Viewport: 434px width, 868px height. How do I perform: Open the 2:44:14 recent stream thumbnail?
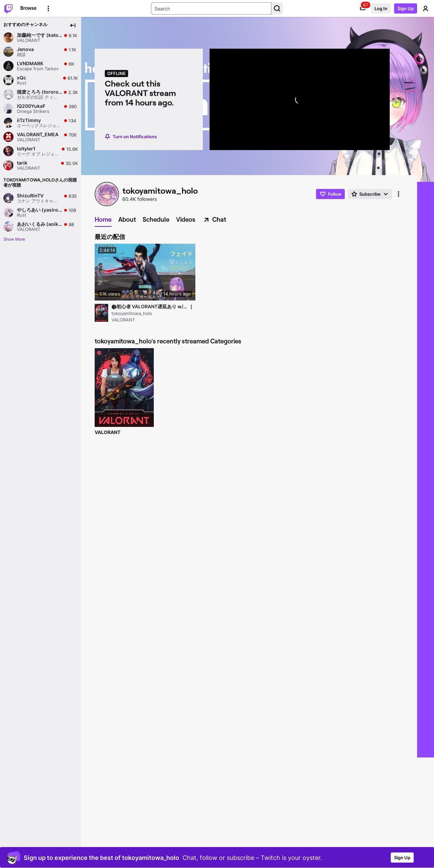(x=145, y=272)
